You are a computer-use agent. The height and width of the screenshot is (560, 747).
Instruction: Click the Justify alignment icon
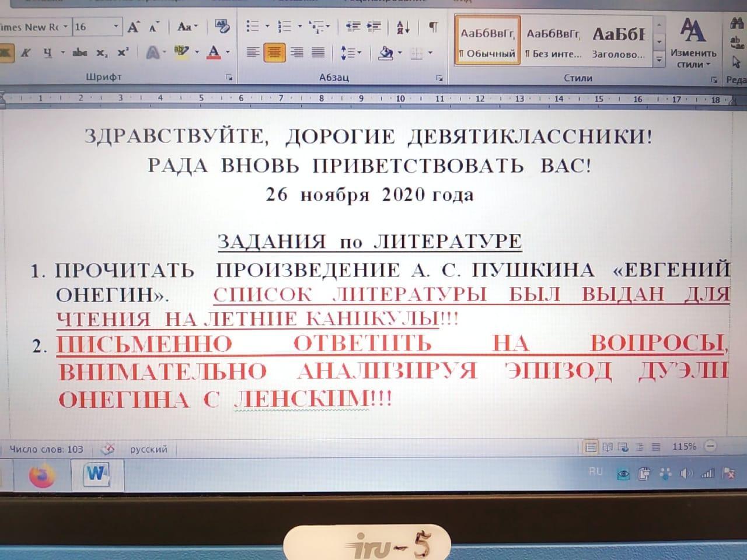(x=318, y=53)
